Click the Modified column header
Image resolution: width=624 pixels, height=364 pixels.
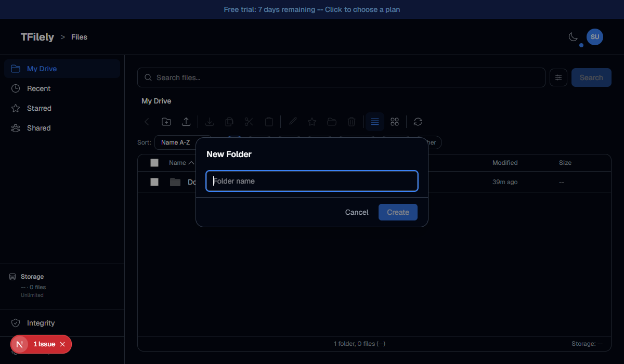click(505, 163)
